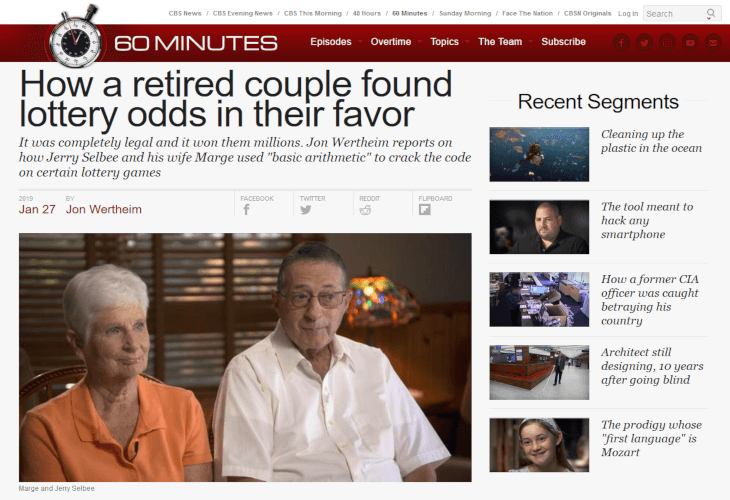Image resolution: width=730 pixels, height=500 pixels.
Task: Share the article via the Twitter bird icon
Action: click(306, 210)
